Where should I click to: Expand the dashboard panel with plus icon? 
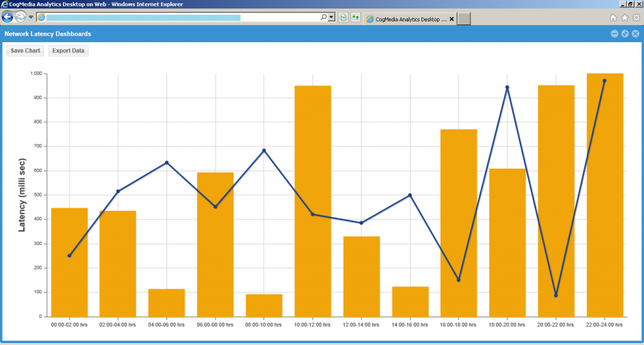tap(625, 34)
